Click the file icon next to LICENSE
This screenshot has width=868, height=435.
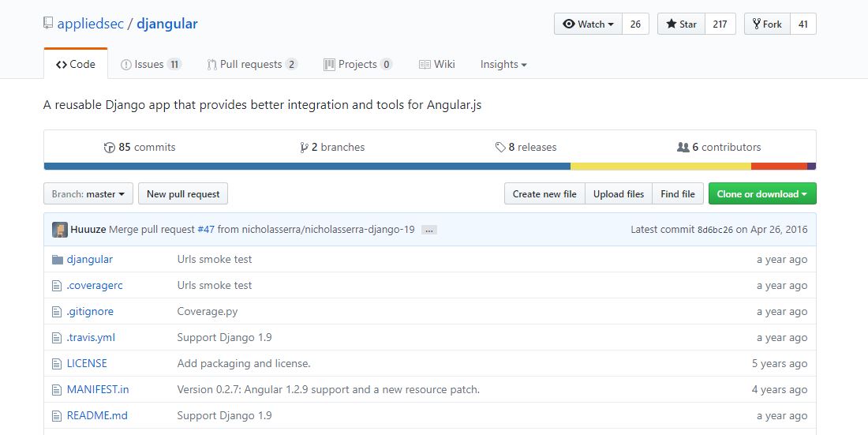coord(57,363)
